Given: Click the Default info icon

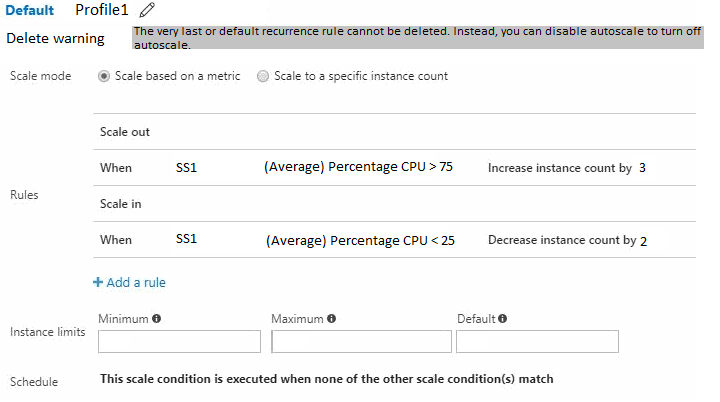Looking at the screenshot, I should 502,318.
